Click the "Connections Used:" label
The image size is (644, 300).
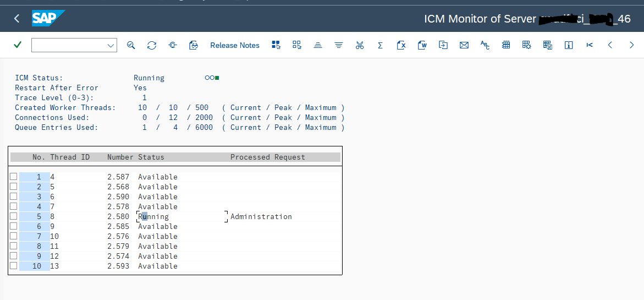tap(52, 118)
